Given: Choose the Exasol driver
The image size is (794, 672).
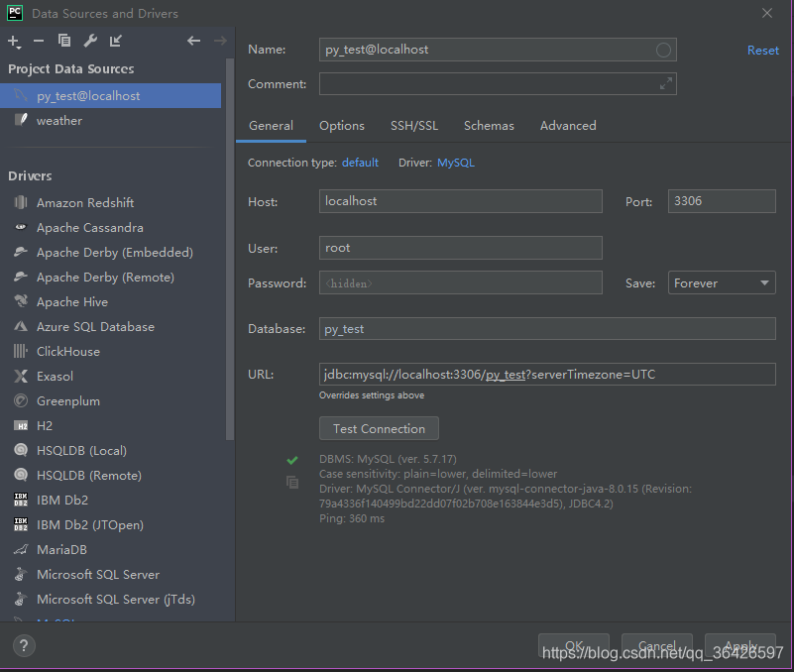Looking at the screenshot, I should (110, 377).
